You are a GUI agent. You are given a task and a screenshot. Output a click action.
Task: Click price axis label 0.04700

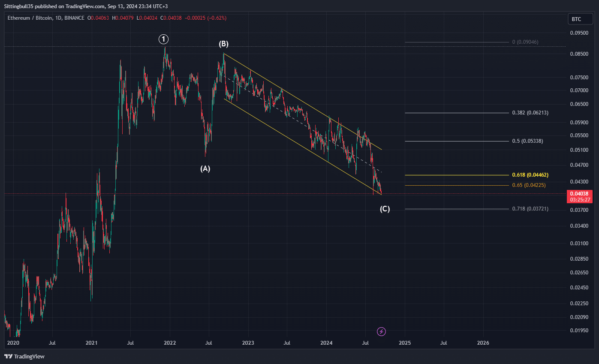[x=579, y=165]
